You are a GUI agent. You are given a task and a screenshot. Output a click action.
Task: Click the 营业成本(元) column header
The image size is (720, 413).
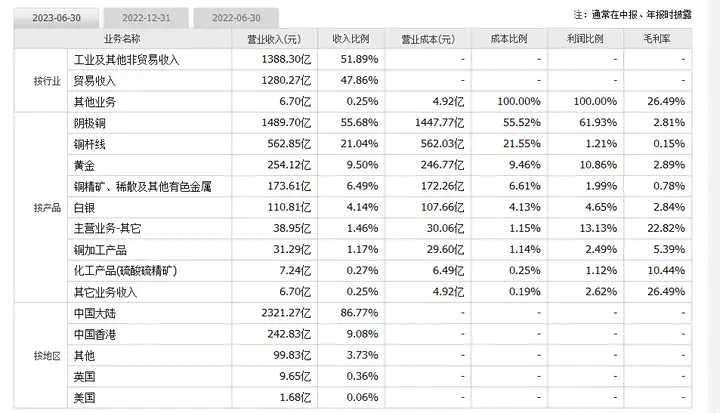pos(428,39)
